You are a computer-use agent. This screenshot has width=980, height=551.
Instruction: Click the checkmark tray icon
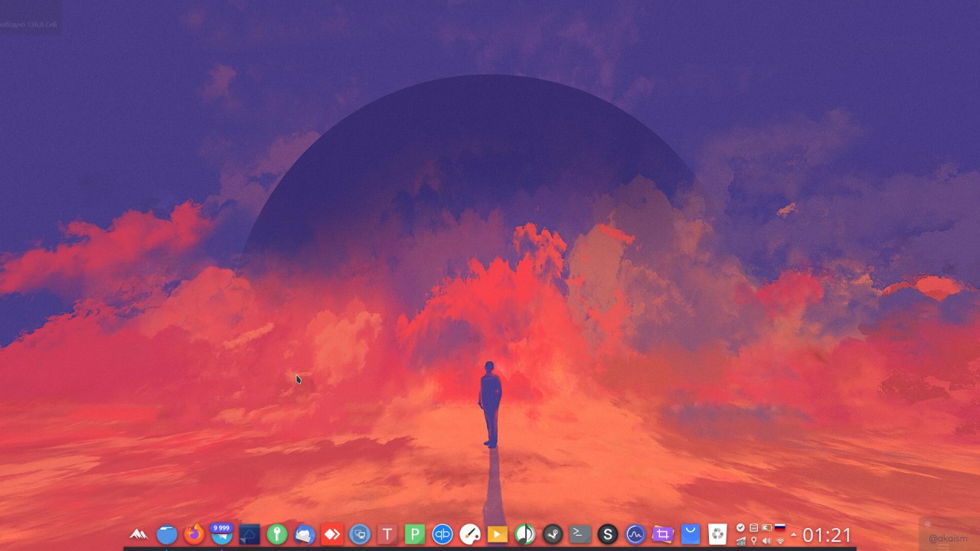click(740, 527)
